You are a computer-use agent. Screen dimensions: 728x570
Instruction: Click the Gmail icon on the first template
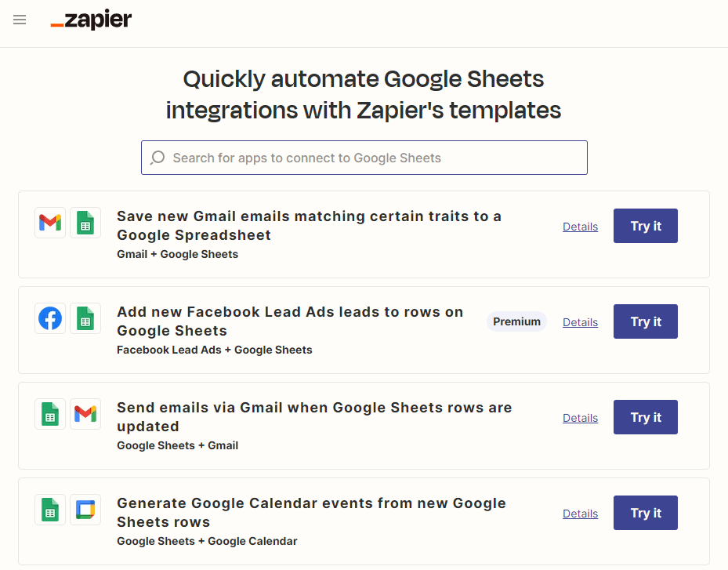(x=49, y=223)
